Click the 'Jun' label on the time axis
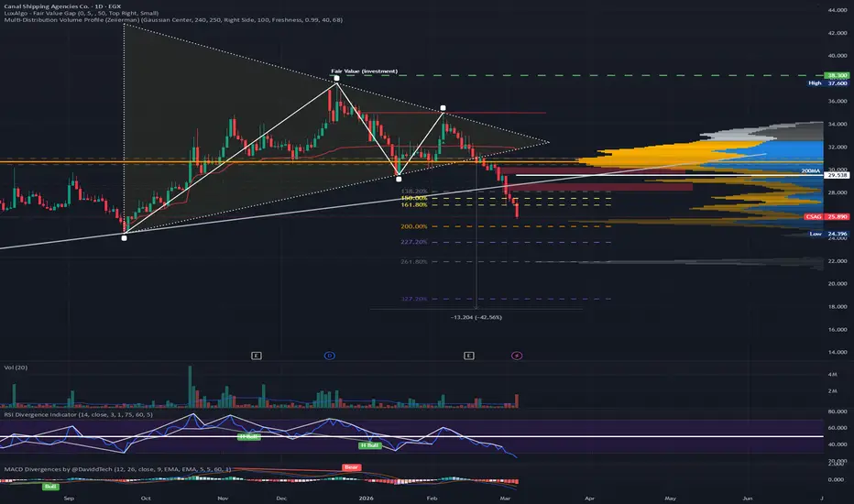Screen dimensions: 854x504 coord(748,498)
